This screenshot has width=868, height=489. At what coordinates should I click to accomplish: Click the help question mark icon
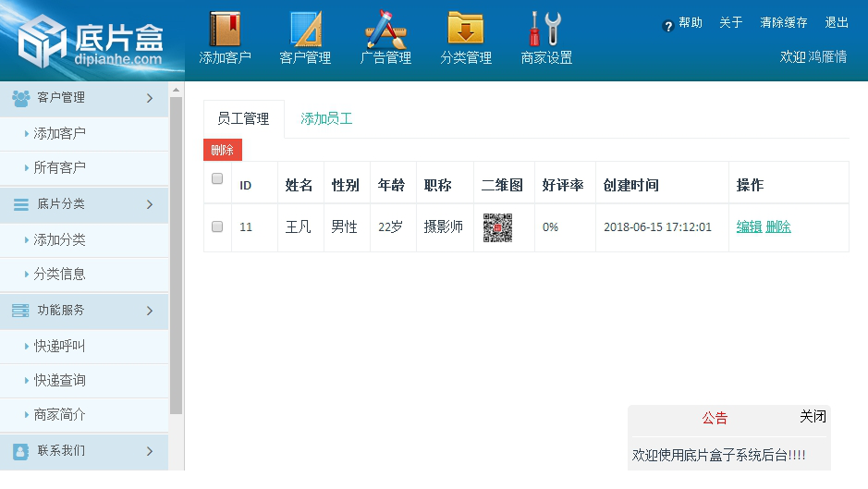tap(667, 26)
